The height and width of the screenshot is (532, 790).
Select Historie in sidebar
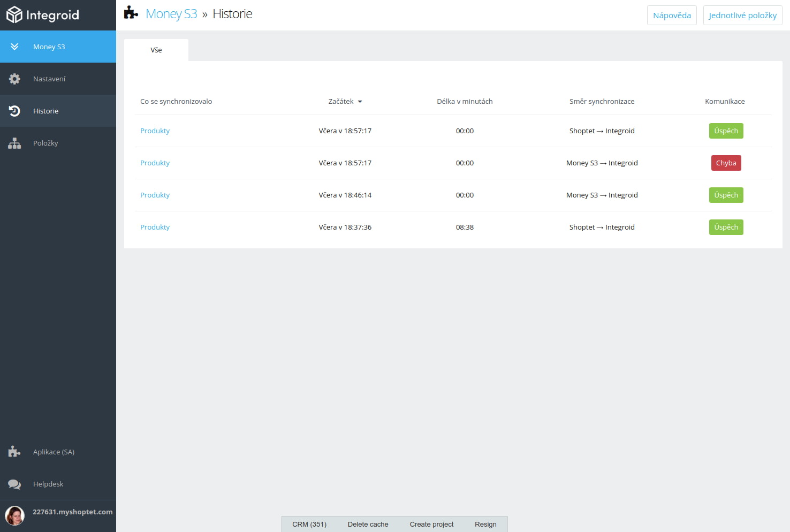pos(58,111)
